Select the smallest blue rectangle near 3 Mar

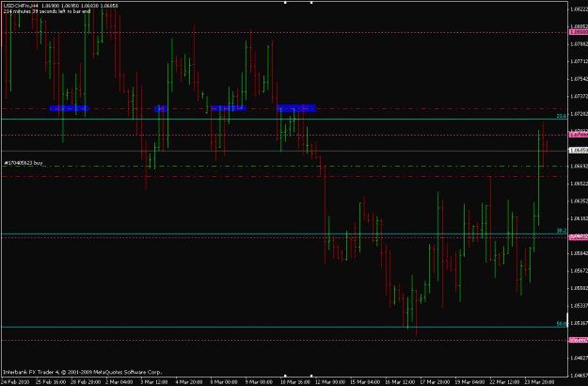coord(161,108)
